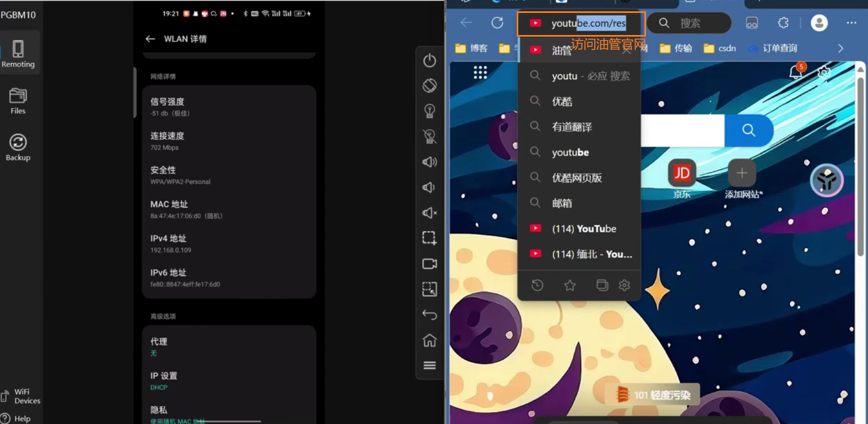Select the 优酷 suggestion
The width and height of the screenshot is (868, 424).
click(579, 101)
